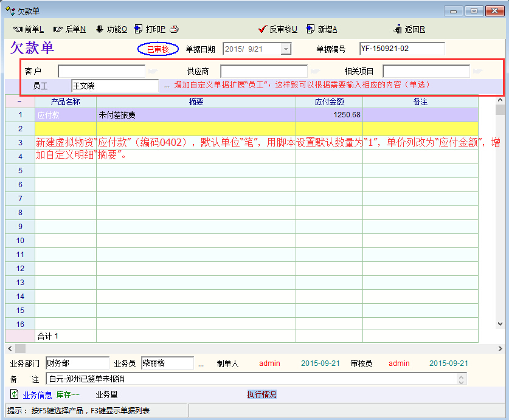Switch to the 执行情况 tab

point(261,394)
